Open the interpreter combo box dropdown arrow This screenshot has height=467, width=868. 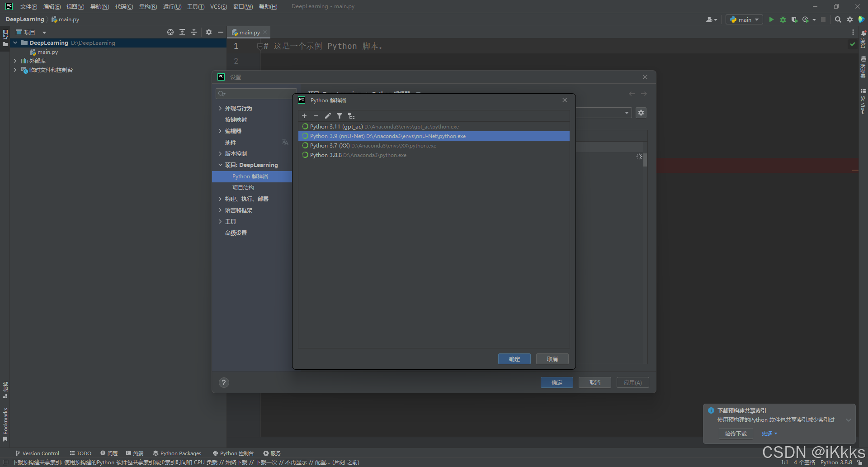coord(627,113)
